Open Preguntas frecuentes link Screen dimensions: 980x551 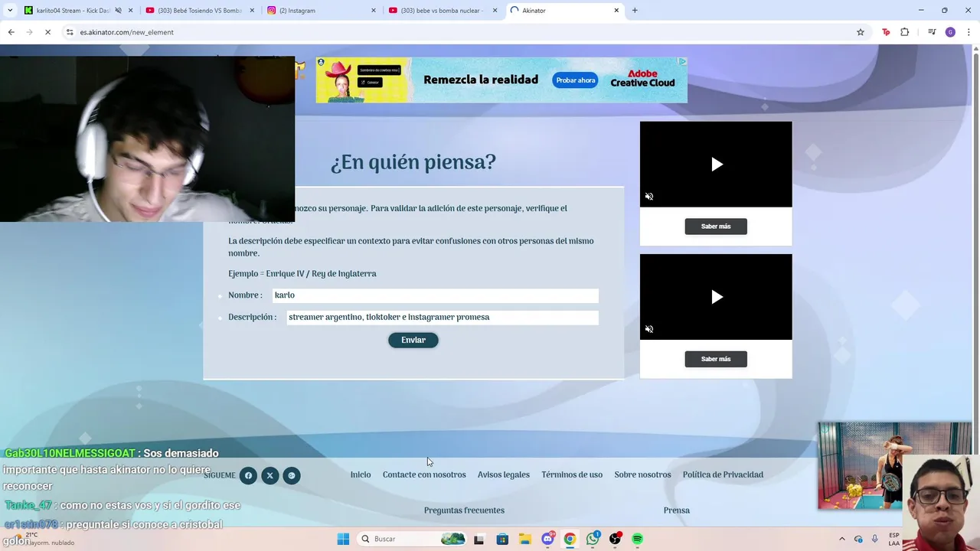[464, 510]
